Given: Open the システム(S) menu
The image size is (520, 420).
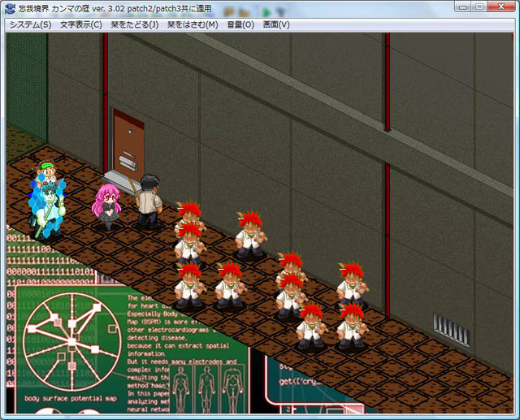Looking at the screenshot, I should 30,25.
